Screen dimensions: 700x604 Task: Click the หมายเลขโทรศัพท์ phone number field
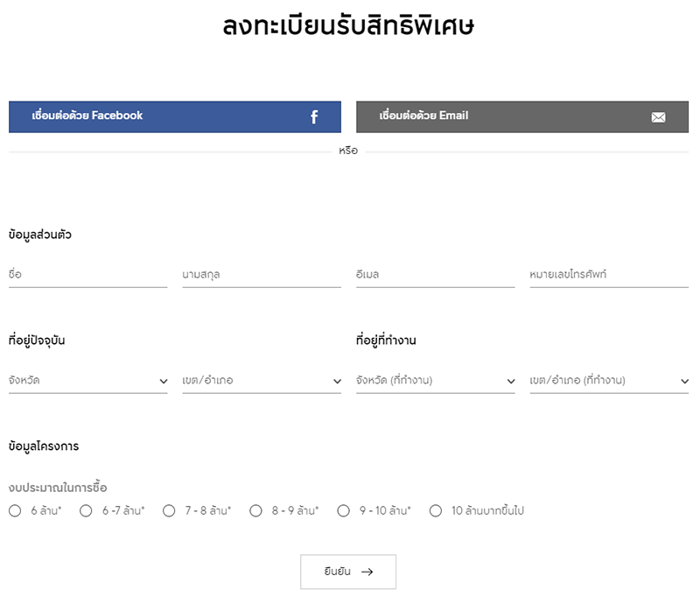[609, 275]
